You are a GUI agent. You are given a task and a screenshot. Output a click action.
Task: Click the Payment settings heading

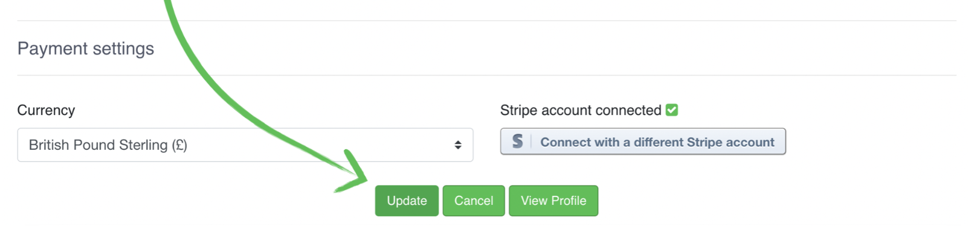point(86,48)
